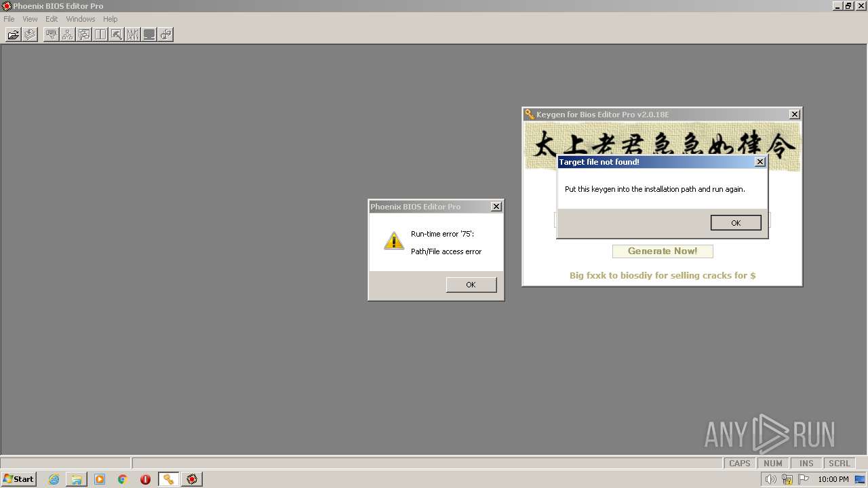Image resolution: width=868 pixels, height=488 pixels.
Task: Click the 'Path/File access error' message text
Action: click(446, 251)
